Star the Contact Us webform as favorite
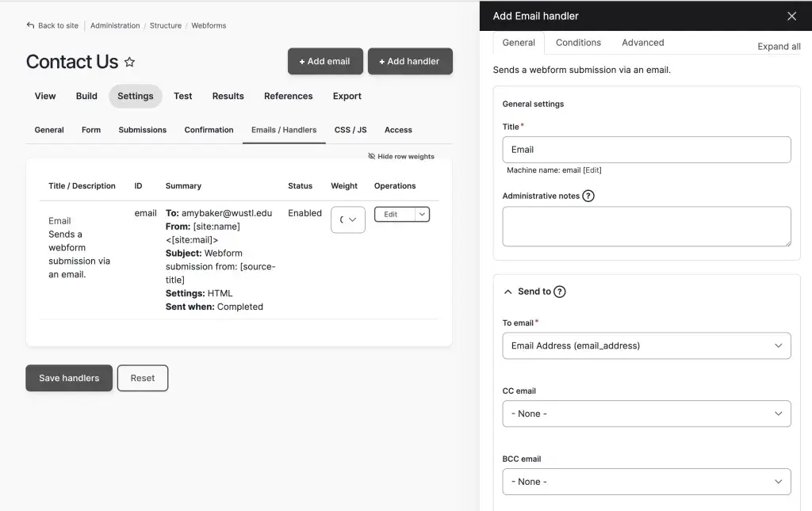This screenshot has width=812, height=511. pos(130,62)
